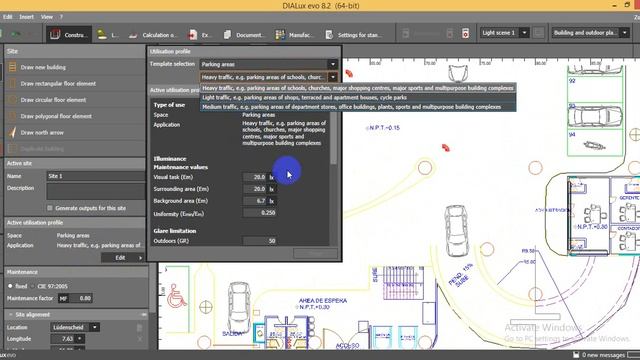The height and width of the screenshot is (360, 640).
Task: Click the Calculation objects tab icon
Action: click(x=133, y=36)
